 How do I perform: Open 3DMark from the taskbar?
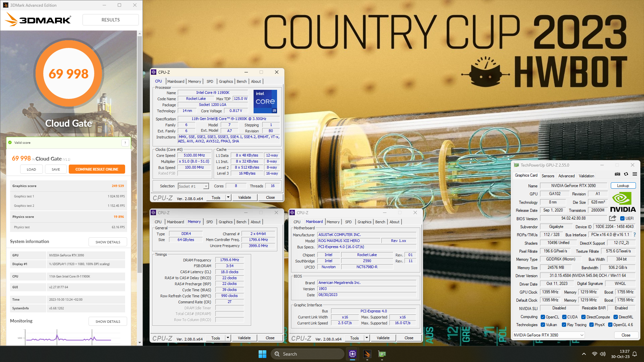pyautogui.click(x=367, y=354)
